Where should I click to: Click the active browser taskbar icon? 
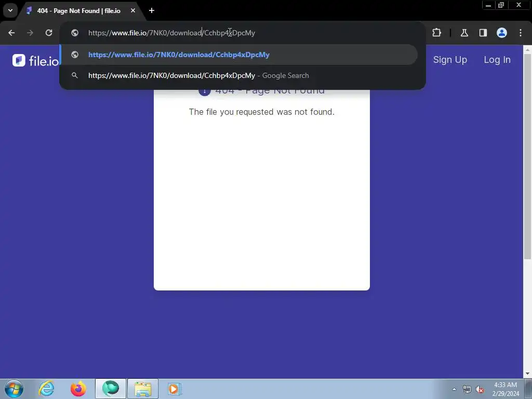[111, 389]
